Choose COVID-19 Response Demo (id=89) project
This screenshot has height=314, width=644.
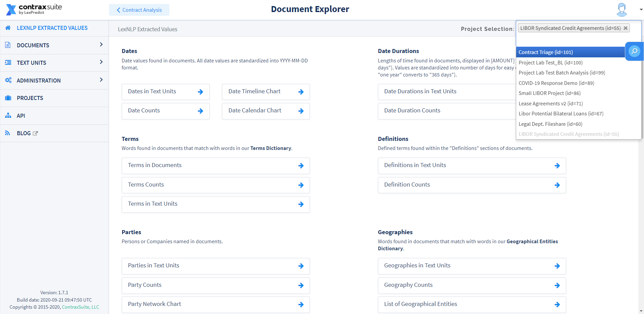click(x=578, y=83)
